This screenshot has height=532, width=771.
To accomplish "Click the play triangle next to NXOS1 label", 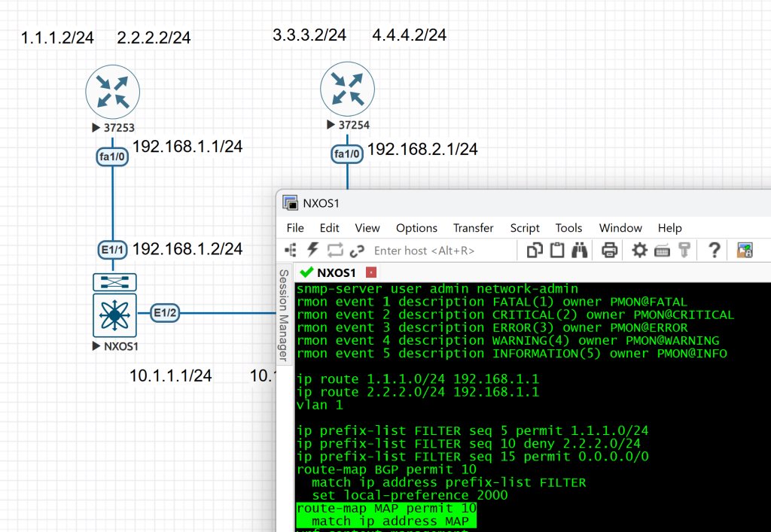I will click(96, 346).
